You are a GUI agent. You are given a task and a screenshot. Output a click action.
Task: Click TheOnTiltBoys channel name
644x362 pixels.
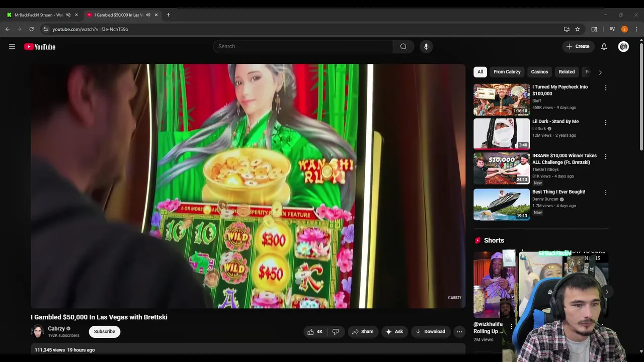pyautogui.click(x=545, y=170)
